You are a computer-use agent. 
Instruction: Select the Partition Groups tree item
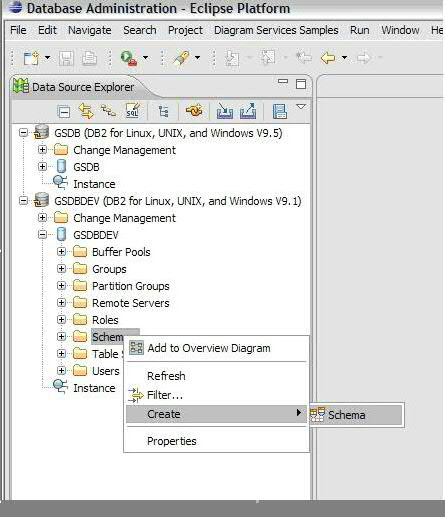click(x=131, y=286)
